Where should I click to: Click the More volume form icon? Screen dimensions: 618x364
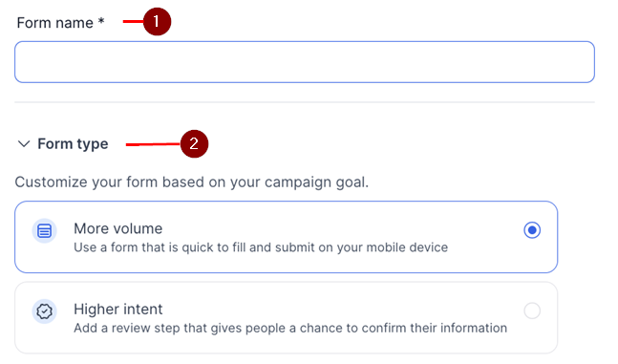44,230
